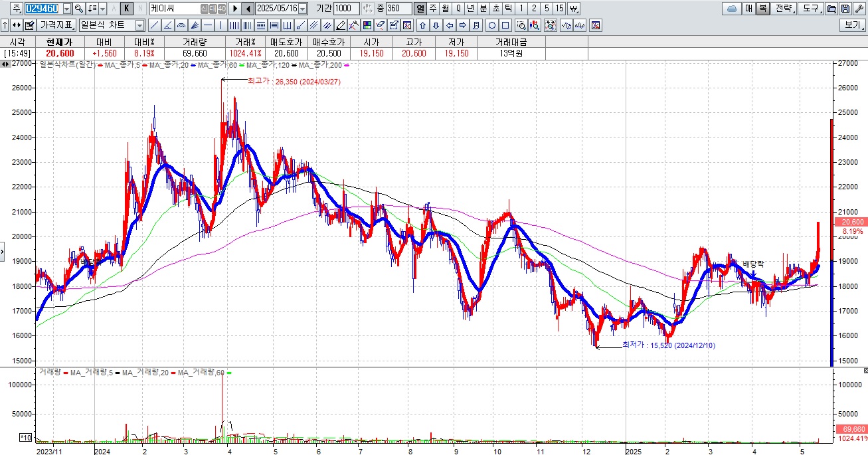
Task: Toggle the 복 button
Action: [x=763, y=9]
